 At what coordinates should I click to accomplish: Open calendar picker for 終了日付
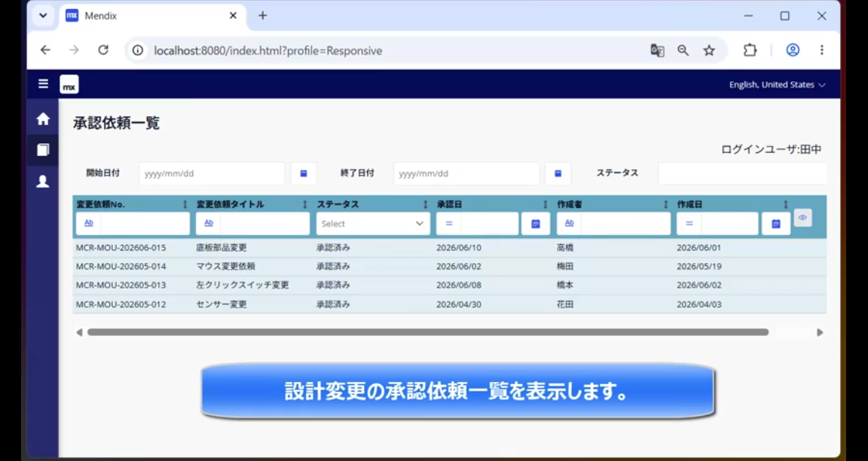558,173
